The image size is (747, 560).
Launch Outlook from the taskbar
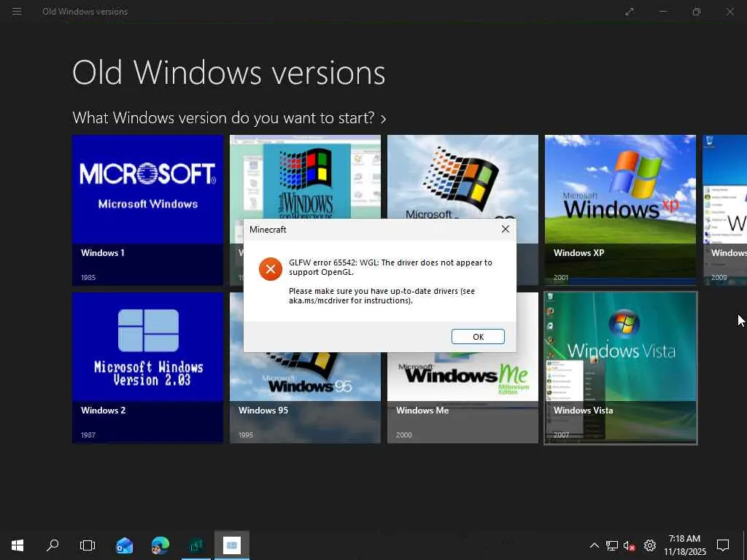pyautogui.click(x=124, y=545)
